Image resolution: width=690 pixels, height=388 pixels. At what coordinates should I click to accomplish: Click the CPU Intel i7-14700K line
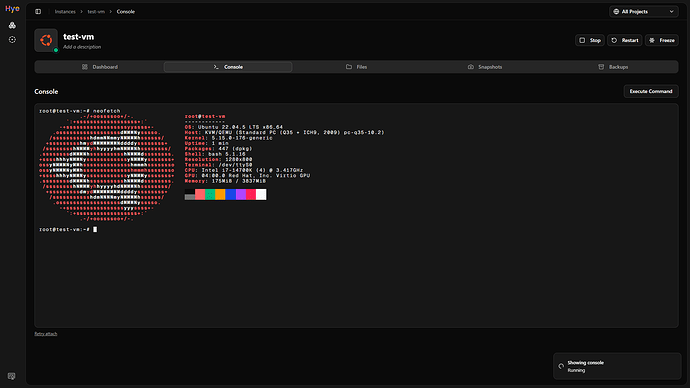244,170
